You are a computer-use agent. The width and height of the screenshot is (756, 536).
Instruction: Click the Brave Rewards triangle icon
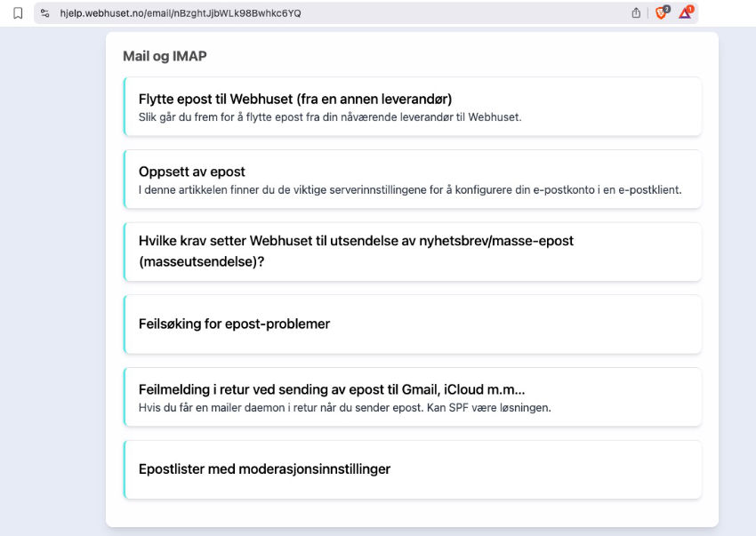click(x=685, y=13)
